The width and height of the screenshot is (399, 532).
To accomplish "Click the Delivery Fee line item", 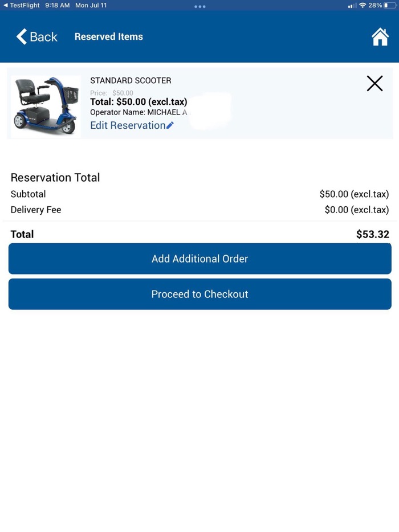I will (36, 210).
